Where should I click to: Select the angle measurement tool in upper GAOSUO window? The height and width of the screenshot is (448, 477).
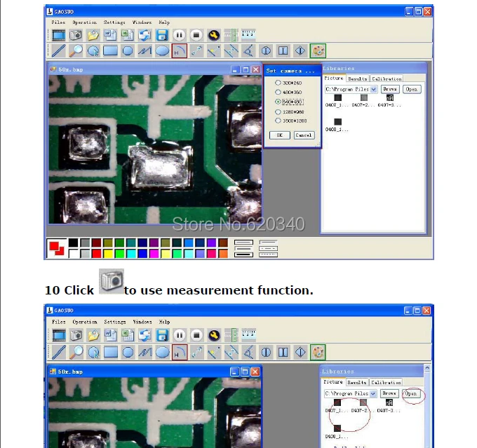[248, 50]
